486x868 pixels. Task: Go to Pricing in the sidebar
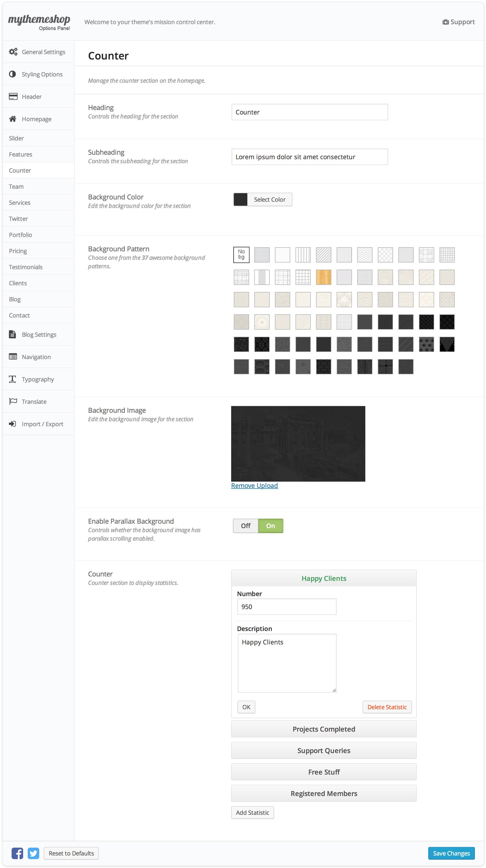(18, 251)
